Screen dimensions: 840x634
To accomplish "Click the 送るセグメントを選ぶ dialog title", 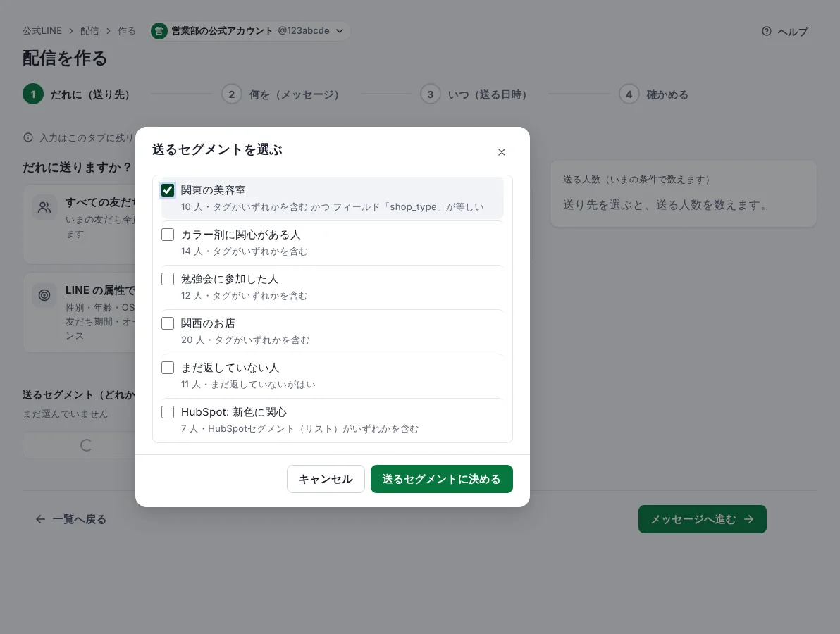I will click(x=217, y=149).
